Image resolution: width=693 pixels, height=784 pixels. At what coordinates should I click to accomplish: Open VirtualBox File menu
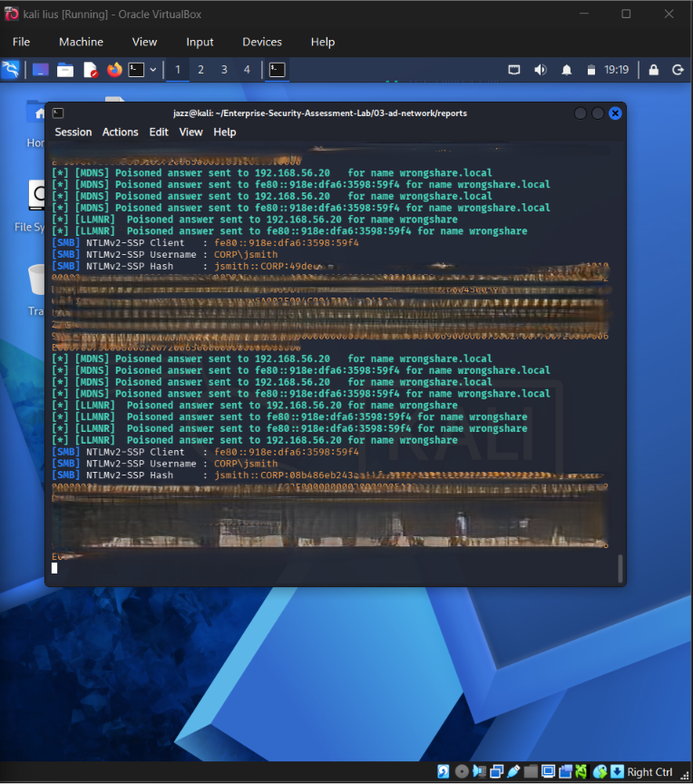coord(21,42)
